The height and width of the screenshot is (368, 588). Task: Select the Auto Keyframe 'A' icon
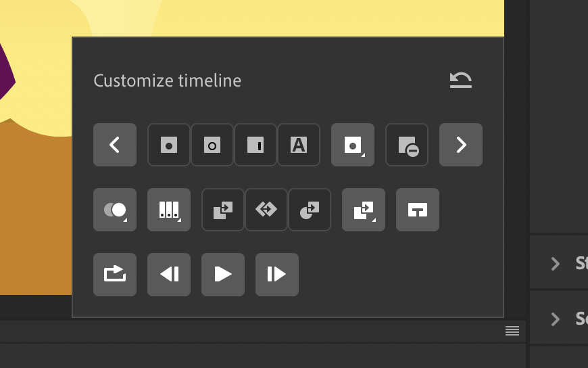[299, 145]
